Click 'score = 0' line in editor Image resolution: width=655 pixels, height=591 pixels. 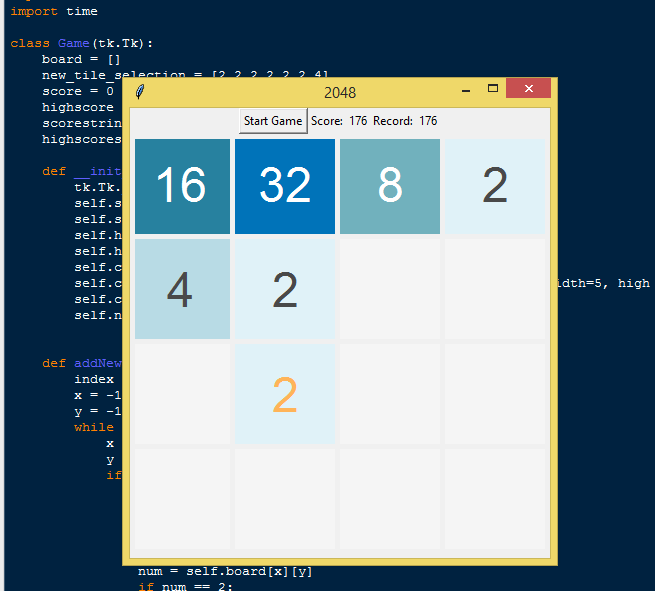(x=78, y=91)
